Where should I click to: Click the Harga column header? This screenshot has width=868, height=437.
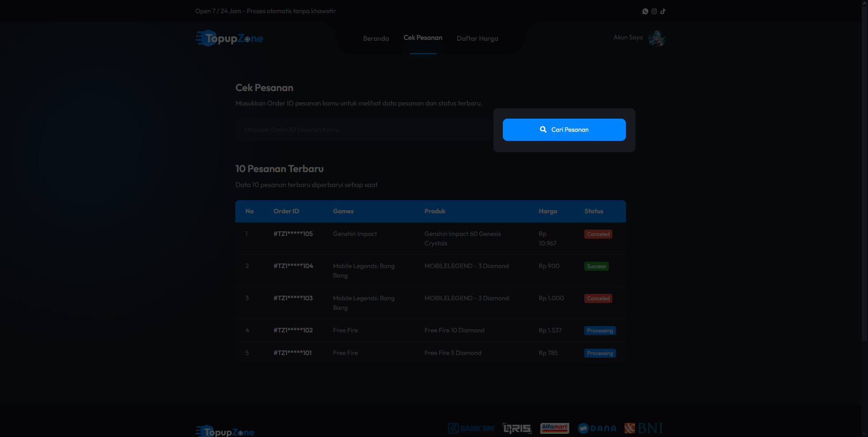tap(548, 211)
